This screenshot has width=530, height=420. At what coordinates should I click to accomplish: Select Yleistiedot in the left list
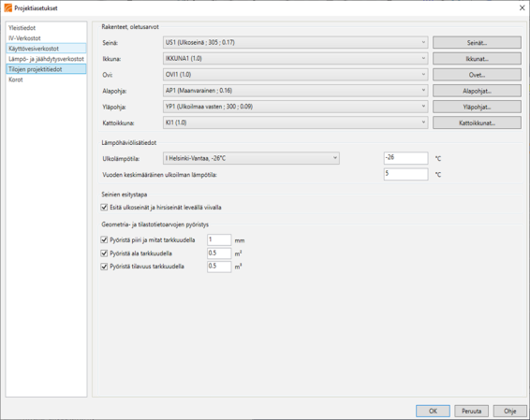(x=22, y=28)
